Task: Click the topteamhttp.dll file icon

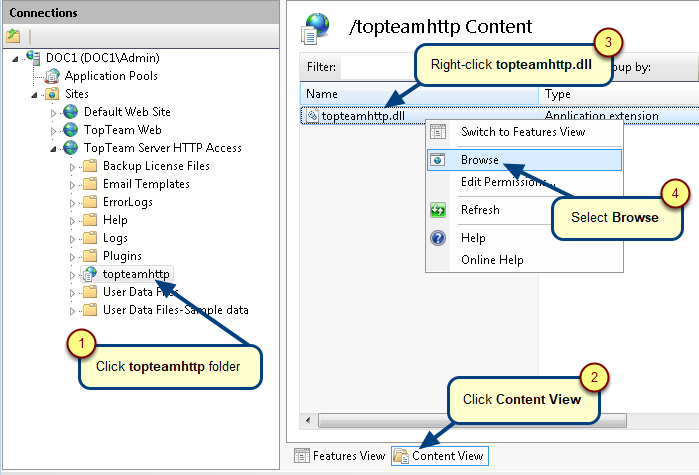Action: (312, 116)
